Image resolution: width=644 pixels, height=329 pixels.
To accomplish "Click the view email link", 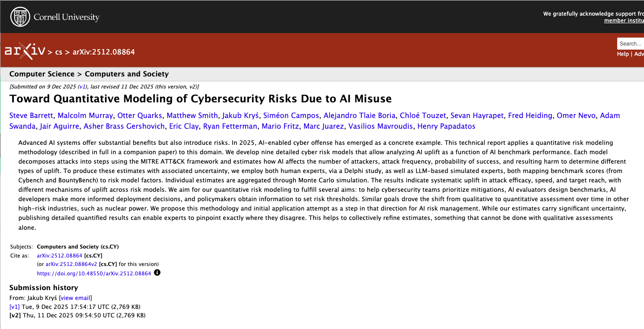I will pos(75,298).
